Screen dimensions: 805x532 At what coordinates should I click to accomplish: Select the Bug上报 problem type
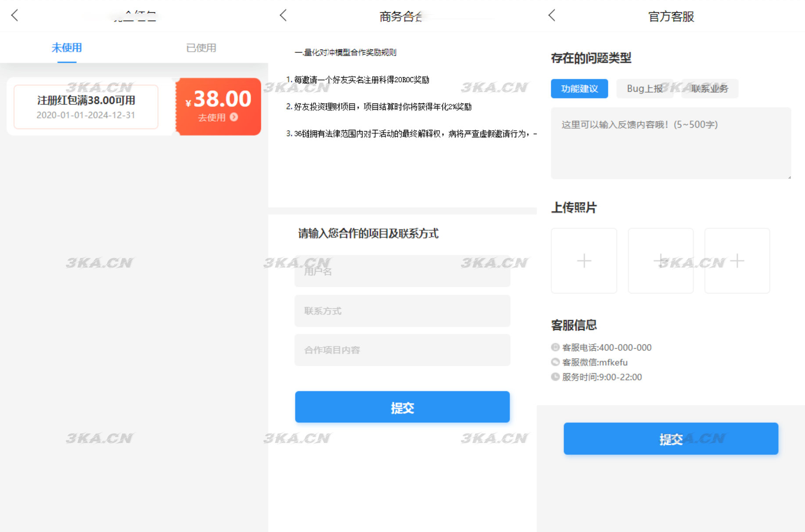click(x=645, y=89)
